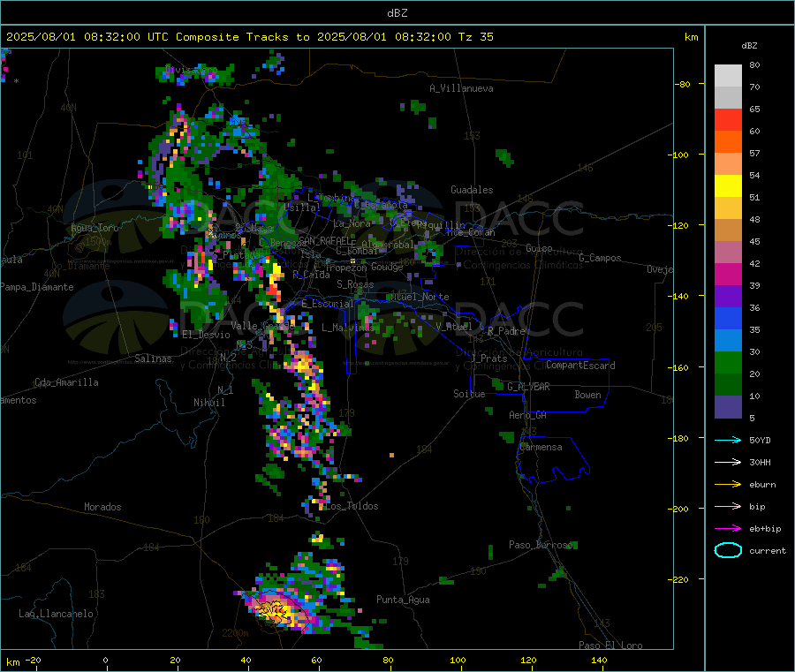Click the cyan 50YD arrow icon
Image resolution: width=795 pixels, height=672 pixels.
728,440
